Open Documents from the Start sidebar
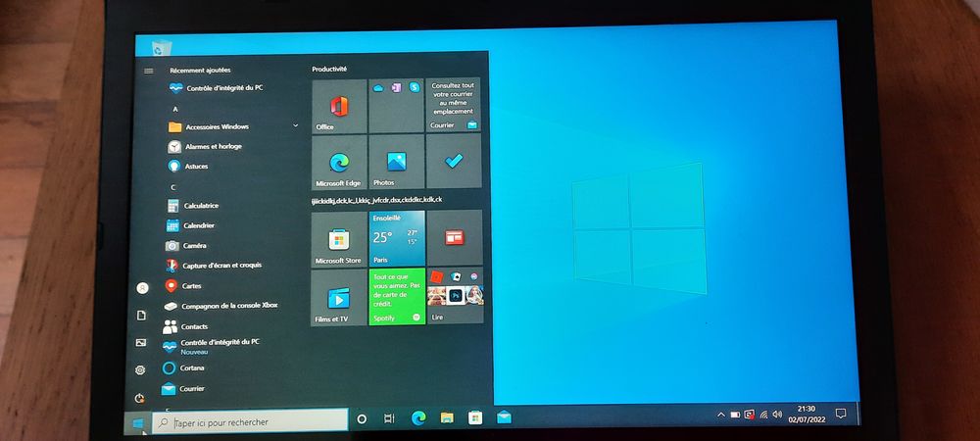This screenshot has width=980, height=441. [x=141, y=316]
